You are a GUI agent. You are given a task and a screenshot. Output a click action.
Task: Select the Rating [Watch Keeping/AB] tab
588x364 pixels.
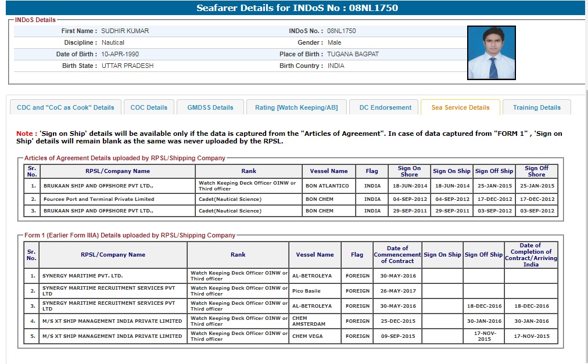click(x=296, y=107)
